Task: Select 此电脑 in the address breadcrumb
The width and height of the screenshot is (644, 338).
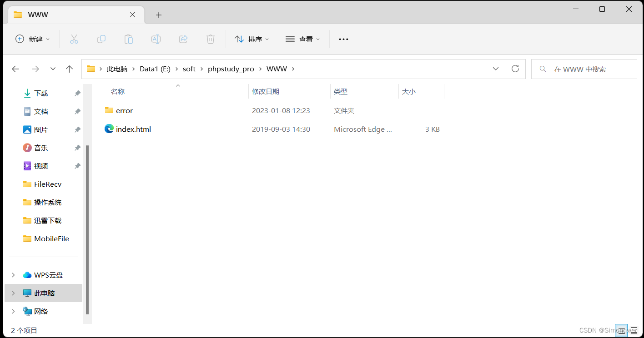Action: pos(117,69)
